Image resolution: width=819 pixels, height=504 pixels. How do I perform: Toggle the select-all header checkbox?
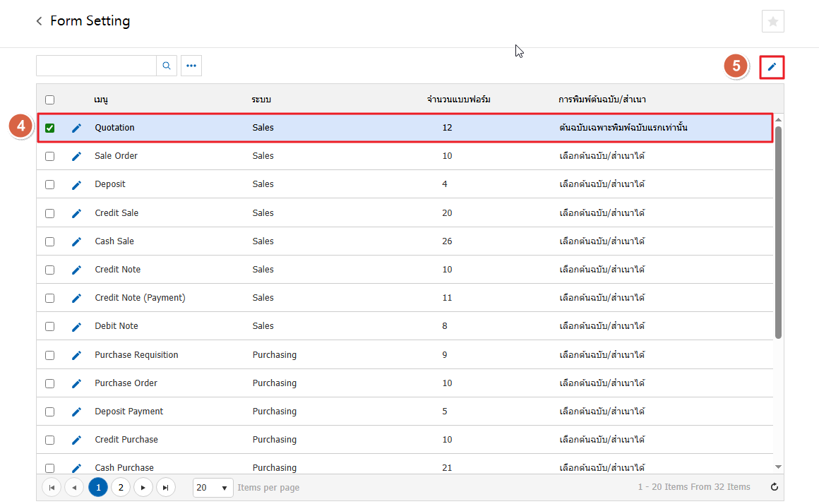(x=50, y=100)
